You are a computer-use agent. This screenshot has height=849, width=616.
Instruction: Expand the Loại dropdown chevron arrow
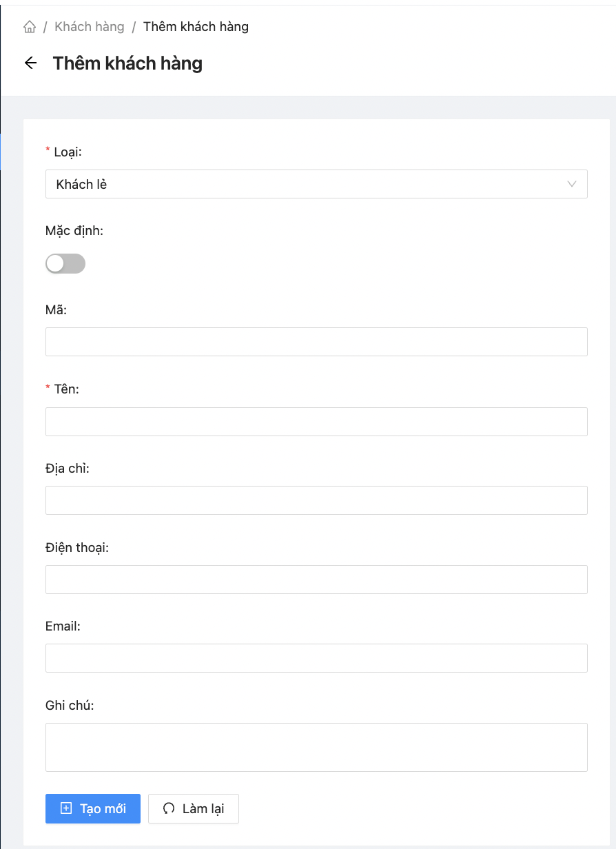point(571,184)
